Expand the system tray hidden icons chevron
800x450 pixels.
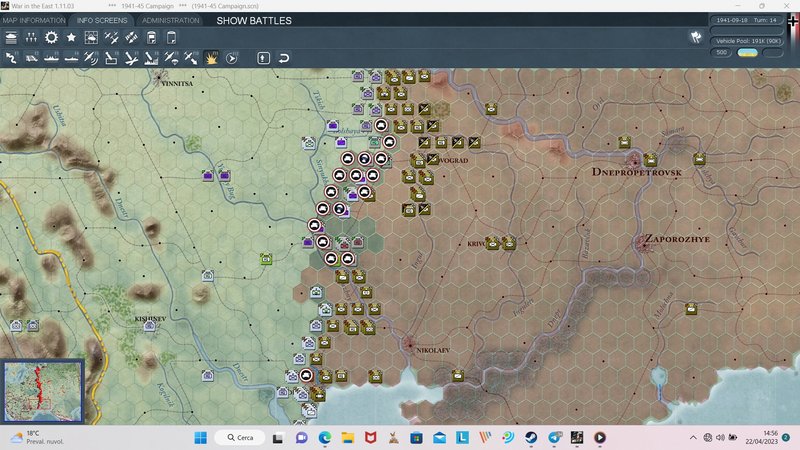point(693,438)
